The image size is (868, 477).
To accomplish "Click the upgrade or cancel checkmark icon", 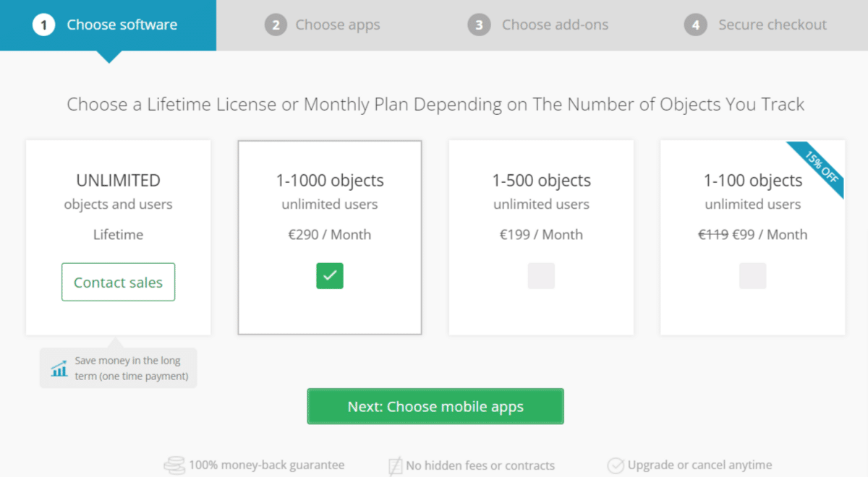I will [616, 465].
